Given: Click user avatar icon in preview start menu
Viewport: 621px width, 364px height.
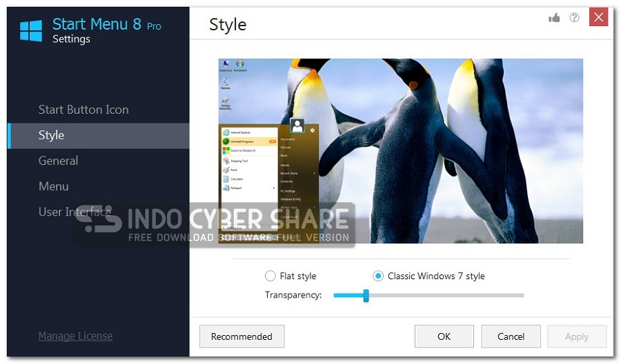Looking at the screenshot, I should (297, 125).
